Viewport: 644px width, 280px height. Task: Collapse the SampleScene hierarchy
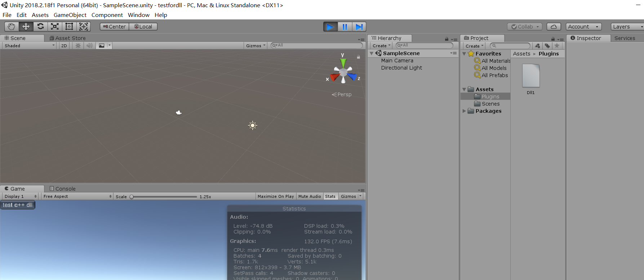(x=372, y=53)
